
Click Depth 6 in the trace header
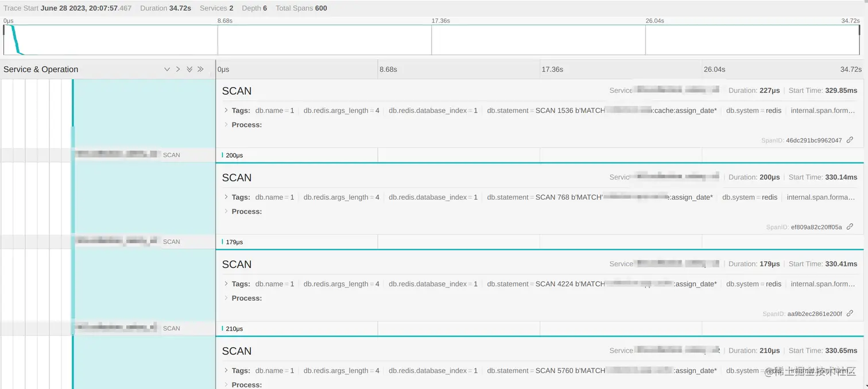254,9
